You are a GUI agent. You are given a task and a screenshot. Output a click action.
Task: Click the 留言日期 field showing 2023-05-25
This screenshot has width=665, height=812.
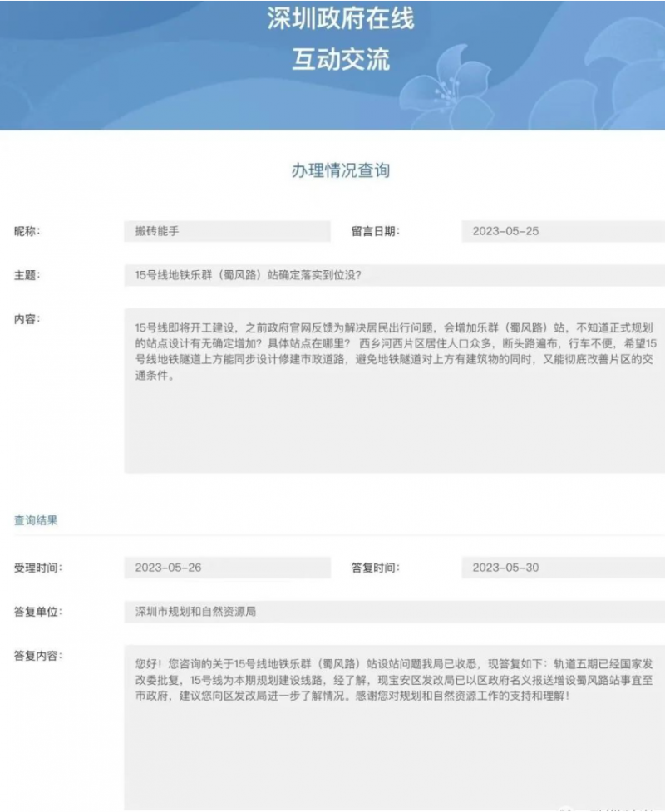tap(563, 231)
